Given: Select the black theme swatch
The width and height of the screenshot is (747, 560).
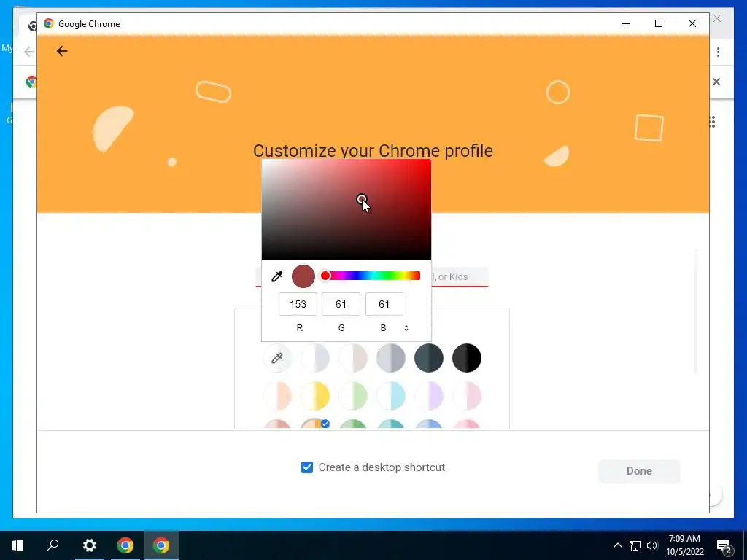Looking at the screenshot, I should pyautogui.click(x=467, y=357).
